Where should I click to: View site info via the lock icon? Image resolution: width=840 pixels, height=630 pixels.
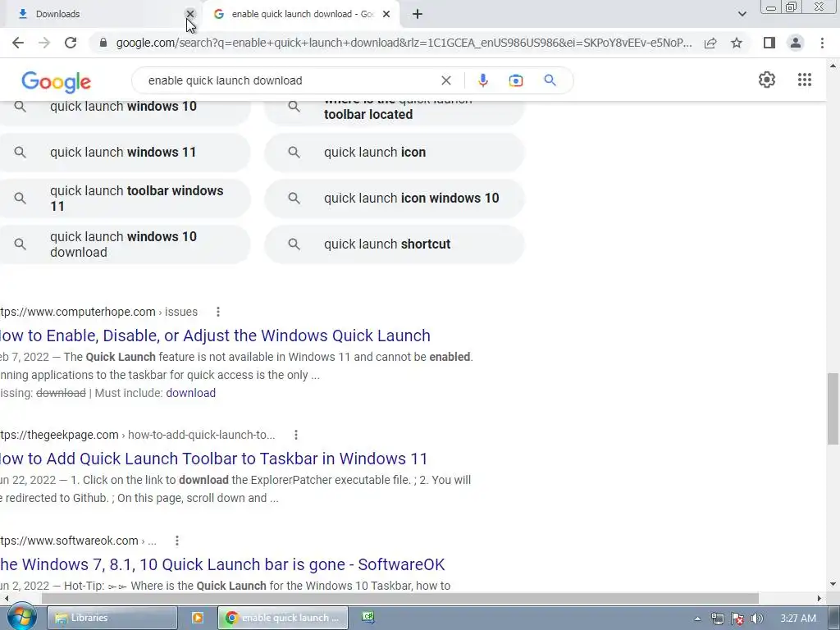pos(103,43)
